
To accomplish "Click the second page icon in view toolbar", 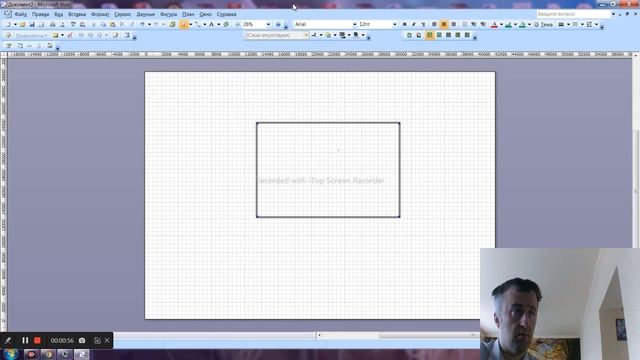I will (419, 35).
